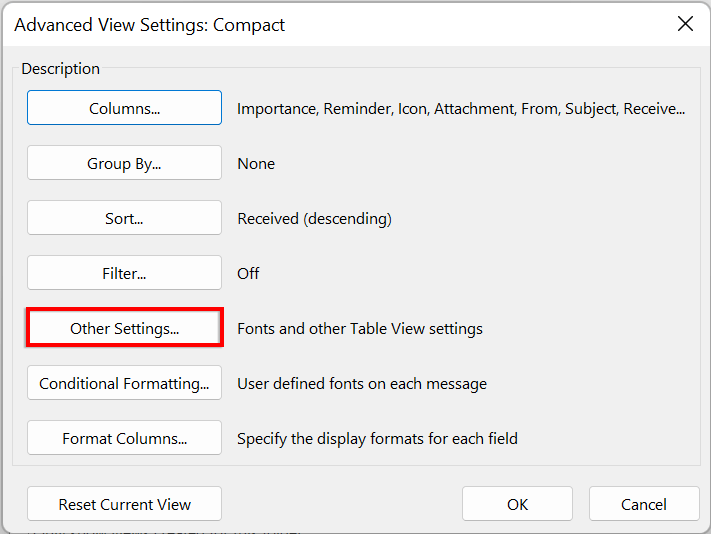The image size is (711, 534).
Task: Click the columns list text starting with Importance
Action: pos(460,109)
